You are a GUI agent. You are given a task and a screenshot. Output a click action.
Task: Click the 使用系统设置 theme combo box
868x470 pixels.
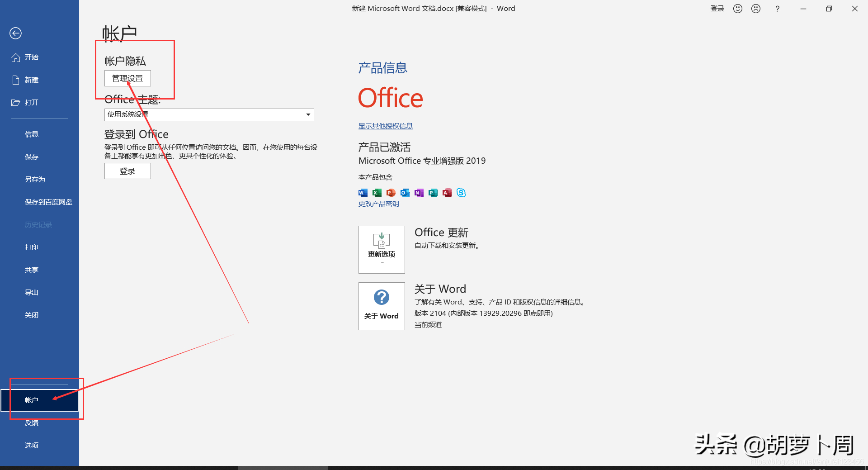209,114
